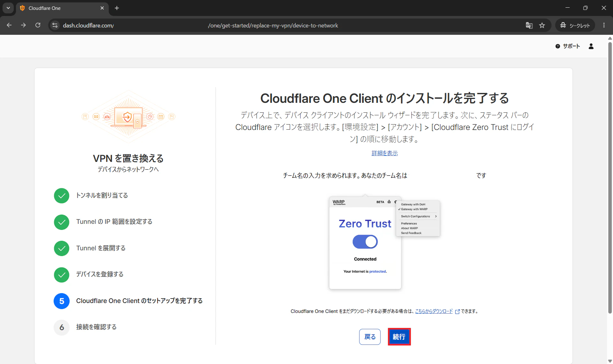Click the browser forward arrow
The height and width of the screenshot is (364, 613).
pyautogui.click(x=23, y=25)
